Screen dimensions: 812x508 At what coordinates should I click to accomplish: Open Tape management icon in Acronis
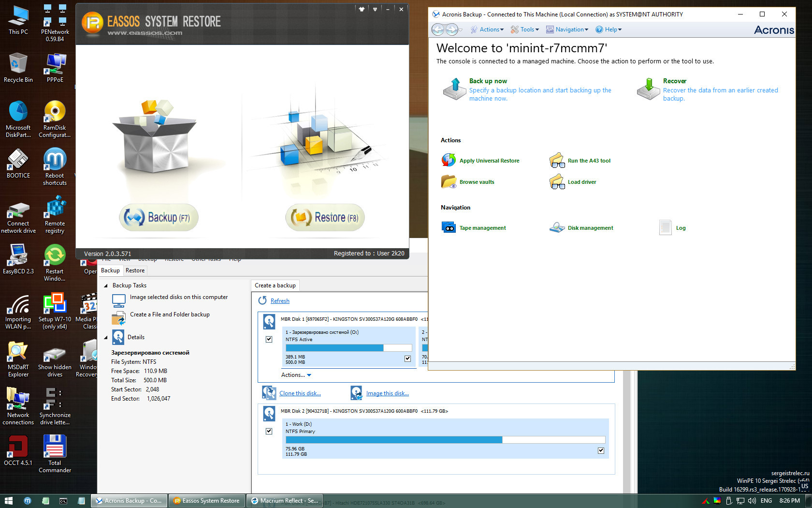coord(449,227)
